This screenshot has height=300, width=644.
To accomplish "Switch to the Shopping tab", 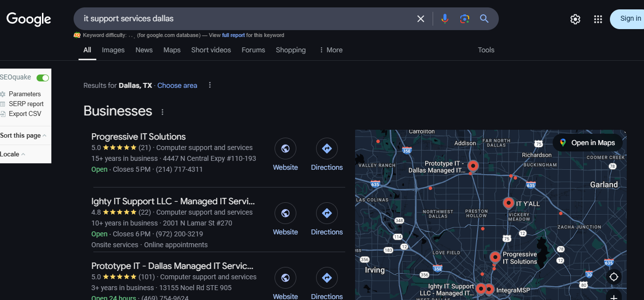I will click(x=291, y=50).
